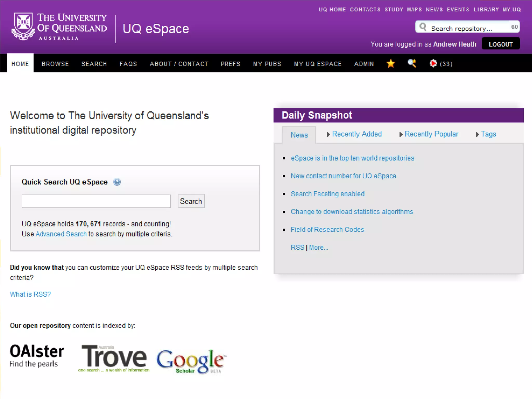Click the red workflow icon with (33)
The width and height of the screenshot is (532, 399).
(x=433, y=63)
